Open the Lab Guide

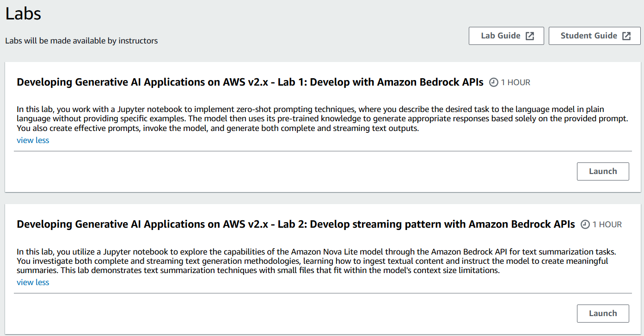[506, 36]
